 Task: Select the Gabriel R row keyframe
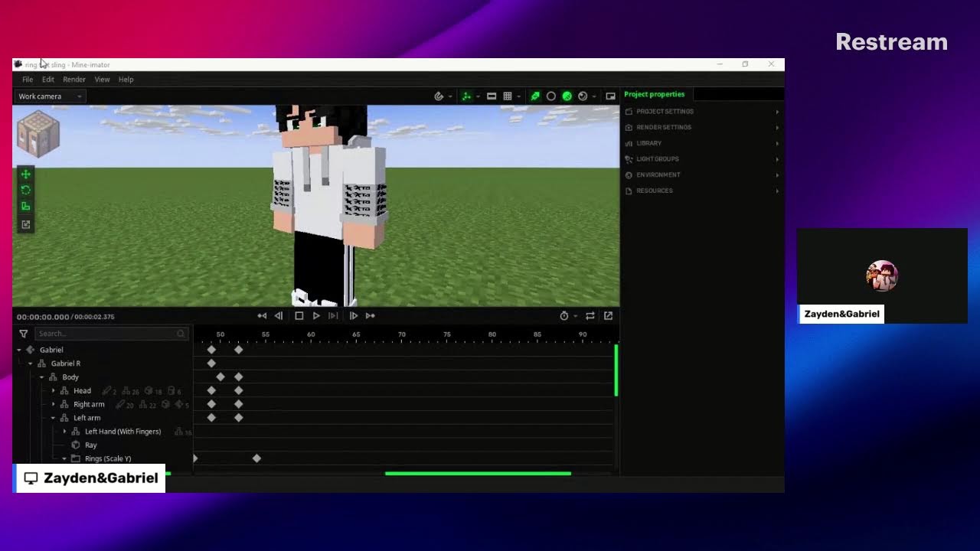pyautogui.click(x=211, y=364)
